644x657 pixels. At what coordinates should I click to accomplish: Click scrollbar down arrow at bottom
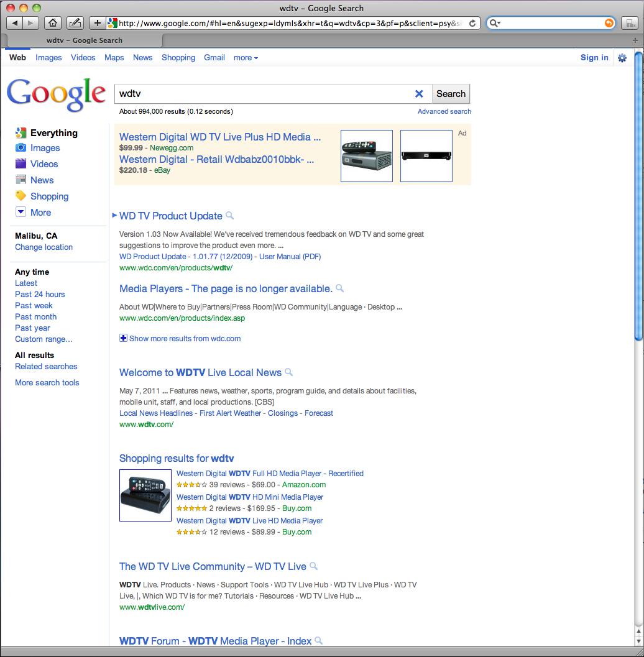[638, 641]
